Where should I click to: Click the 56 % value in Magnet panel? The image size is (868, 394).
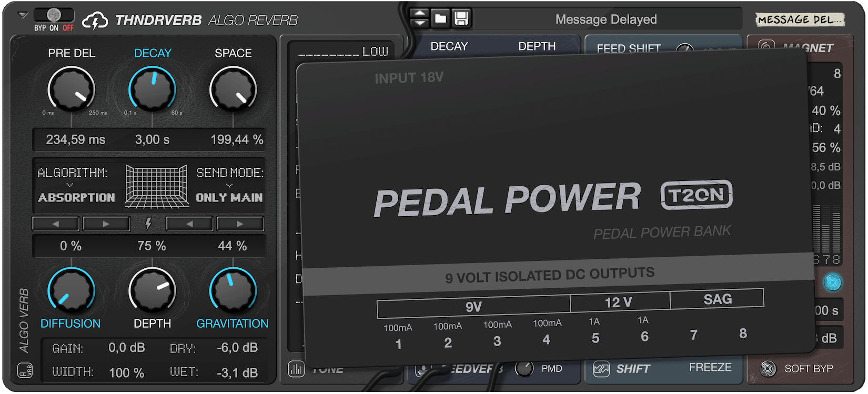pyautogui.click(x=826, y=147)
